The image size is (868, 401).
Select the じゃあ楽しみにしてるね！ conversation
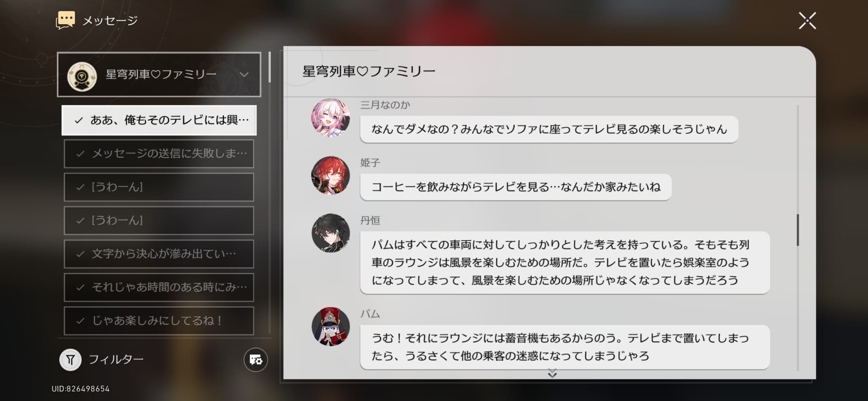159,321
